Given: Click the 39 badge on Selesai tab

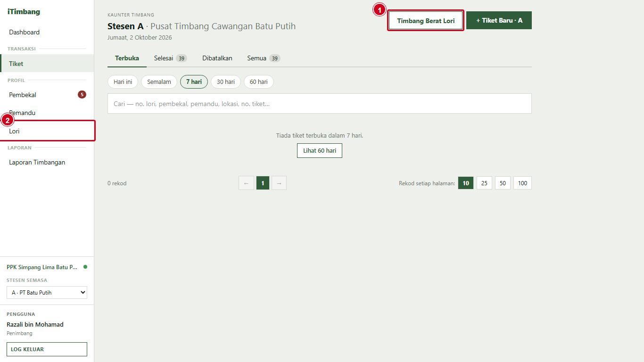Looking at the screenshot, I should click(182, 58).
